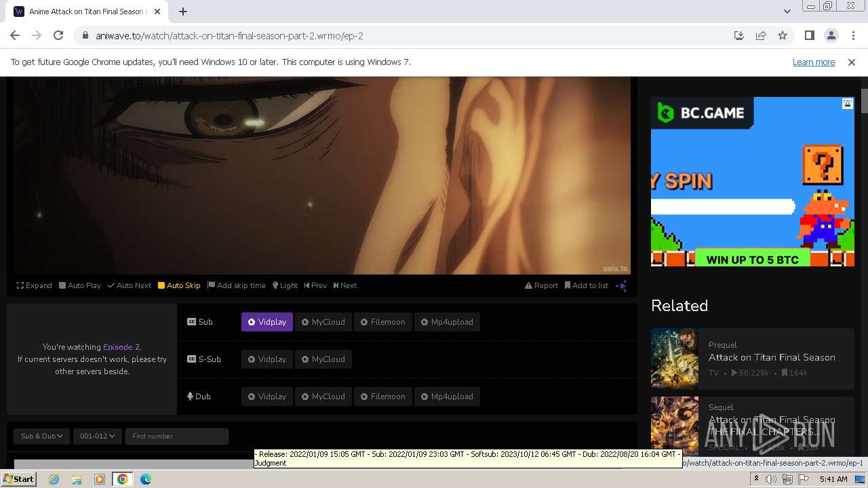Click Add skip time
Image resolution: width=868 pixels, height=488 pixels.
(x=237, y=285)
